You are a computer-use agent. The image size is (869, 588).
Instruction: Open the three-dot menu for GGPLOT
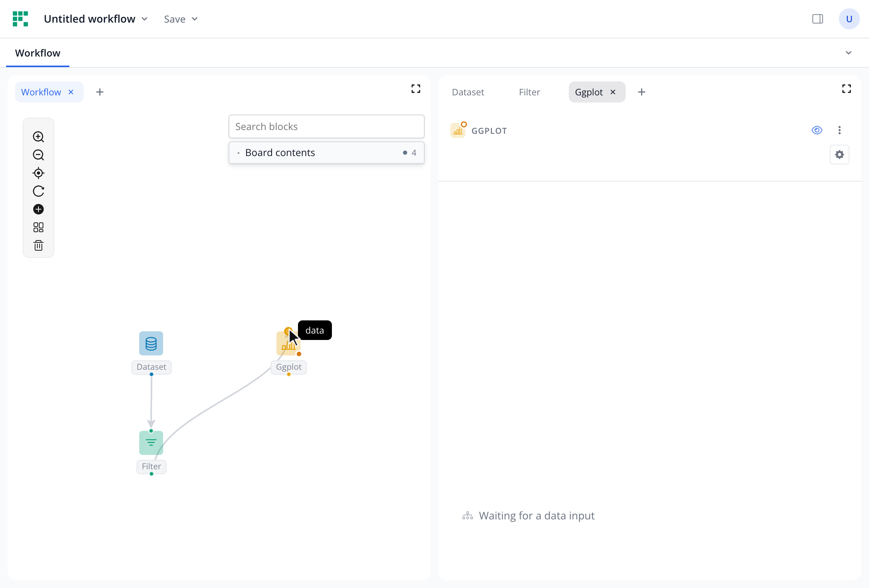pyautogui.click(x=840, y=130)
